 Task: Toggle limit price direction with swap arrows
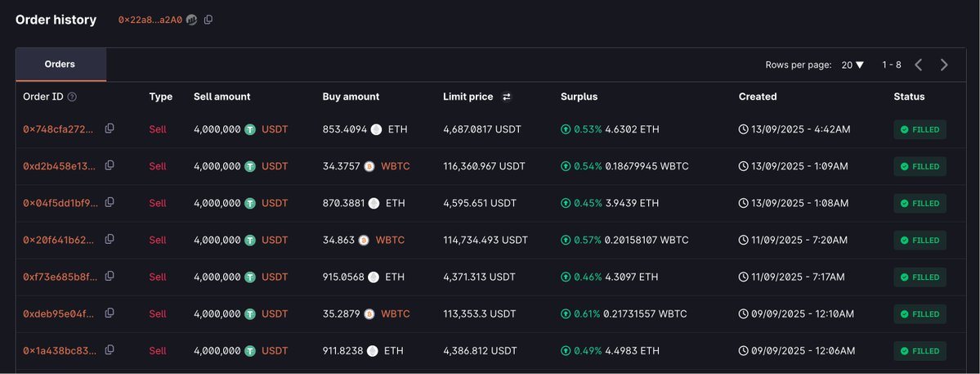pos(507,97)
